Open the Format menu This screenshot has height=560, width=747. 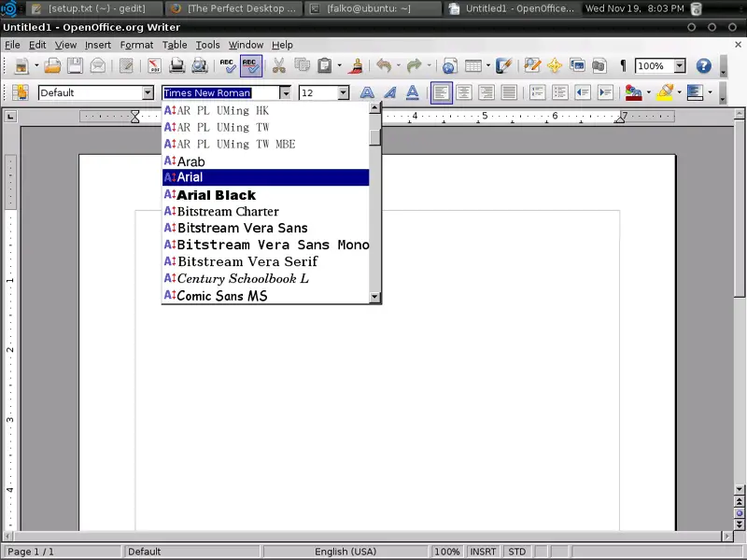136,45
